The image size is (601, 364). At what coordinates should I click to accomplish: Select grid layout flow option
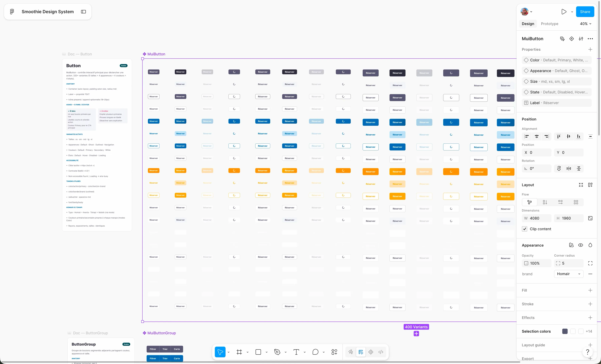576,202
